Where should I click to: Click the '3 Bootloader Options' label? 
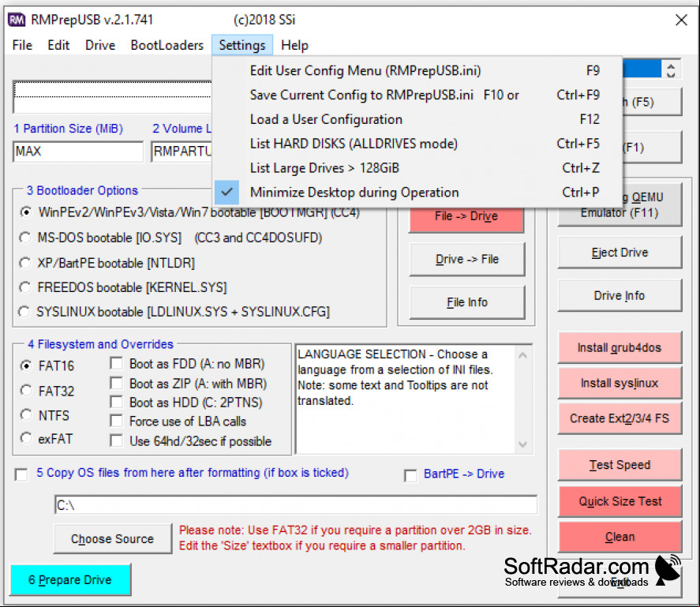pos(82,190)
